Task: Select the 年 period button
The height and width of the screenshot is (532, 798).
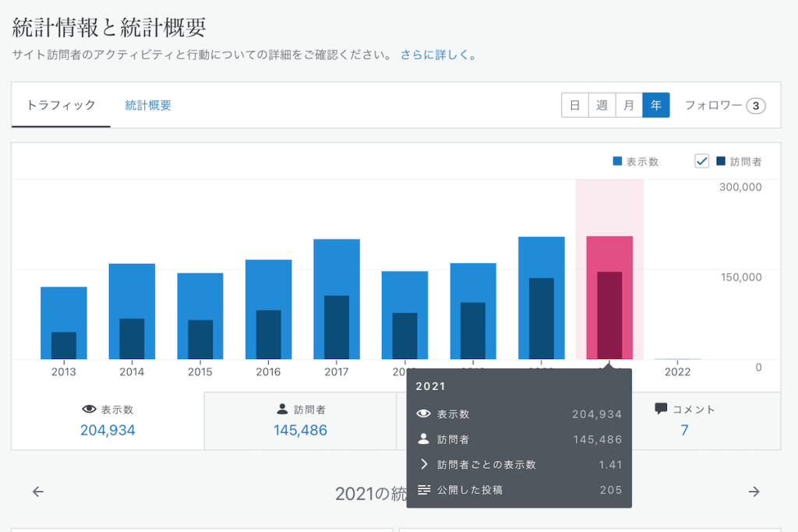Action: pos(656,105)
